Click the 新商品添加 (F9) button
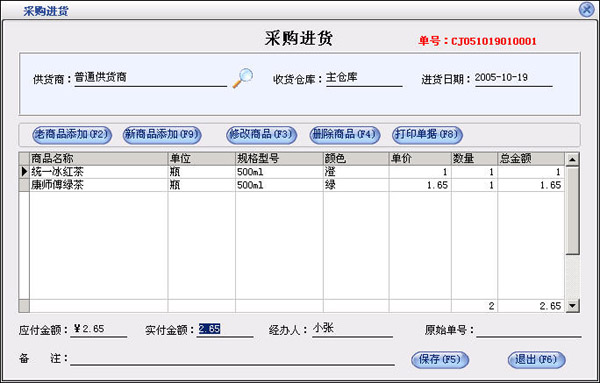 tap(162, 135)
